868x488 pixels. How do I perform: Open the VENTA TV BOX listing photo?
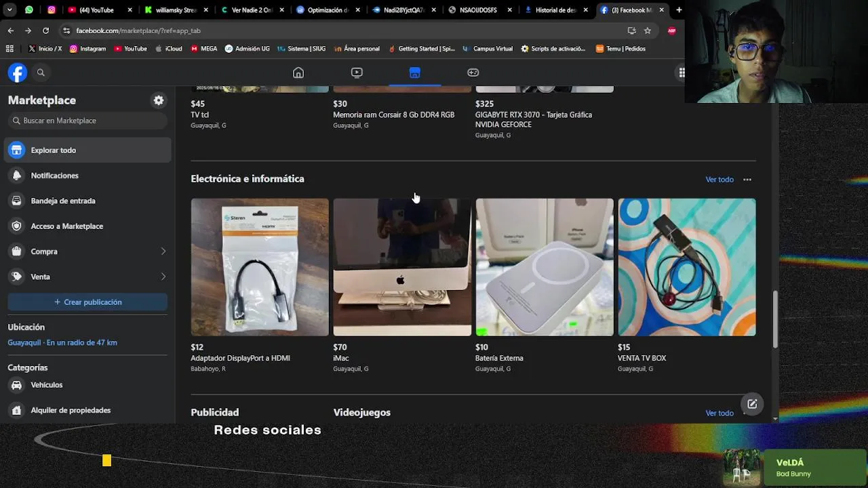click(x=687, y=267)
